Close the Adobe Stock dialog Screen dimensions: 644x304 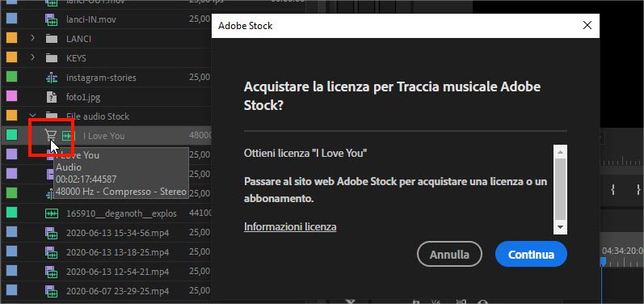point(587,26)
